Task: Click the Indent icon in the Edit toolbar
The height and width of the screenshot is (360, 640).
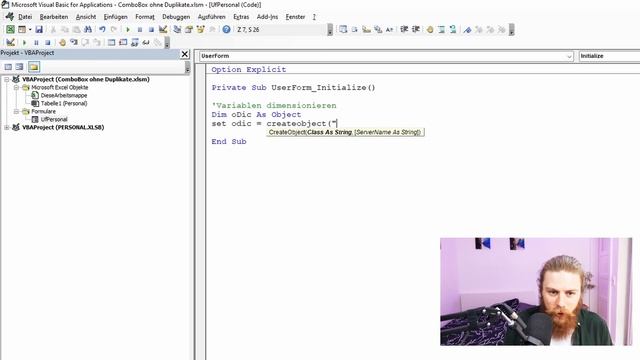Action: coord(404,29)
